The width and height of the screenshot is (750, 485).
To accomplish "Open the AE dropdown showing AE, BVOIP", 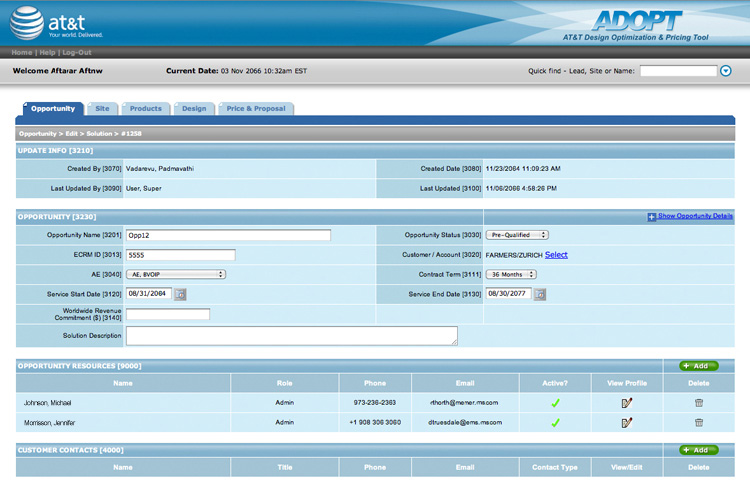I will [176, 275].
